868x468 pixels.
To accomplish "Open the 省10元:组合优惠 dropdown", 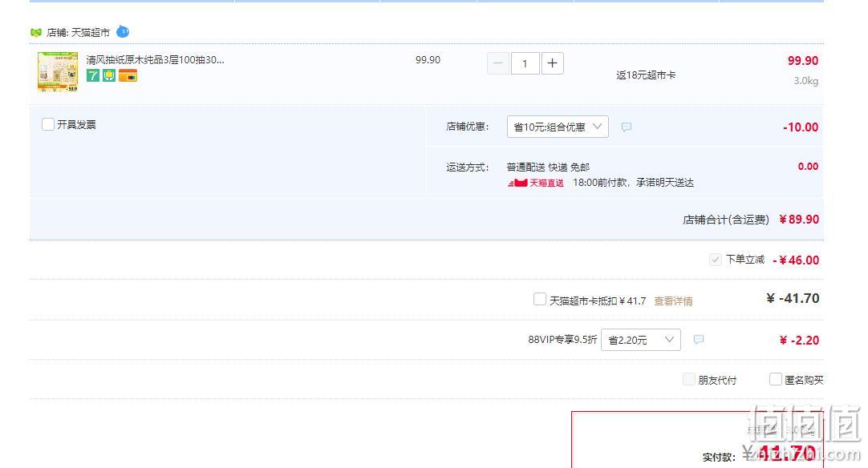I will click(x=558, y=127).
